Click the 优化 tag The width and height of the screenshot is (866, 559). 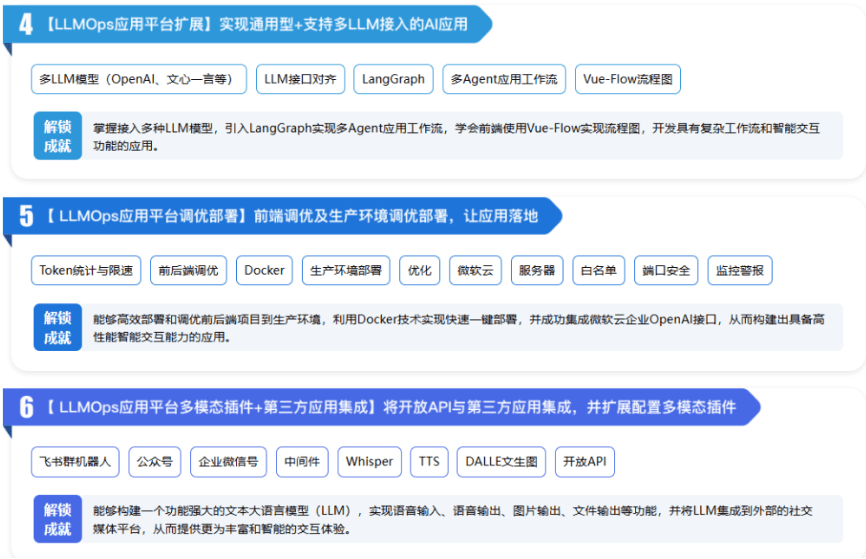419,270
